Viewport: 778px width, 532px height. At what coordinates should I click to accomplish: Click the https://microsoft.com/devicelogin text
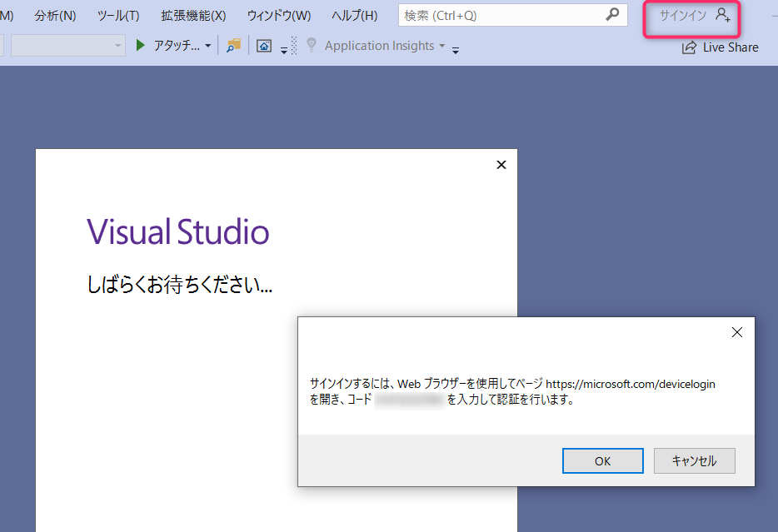point(631,384)
